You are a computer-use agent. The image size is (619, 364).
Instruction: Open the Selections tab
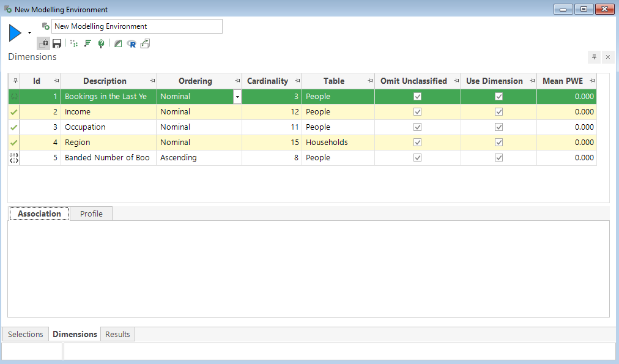[25, 334]
